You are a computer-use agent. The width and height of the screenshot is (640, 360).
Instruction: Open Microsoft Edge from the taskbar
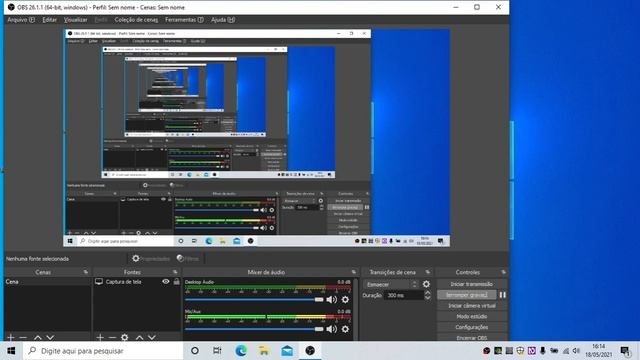tap(241, 351)
